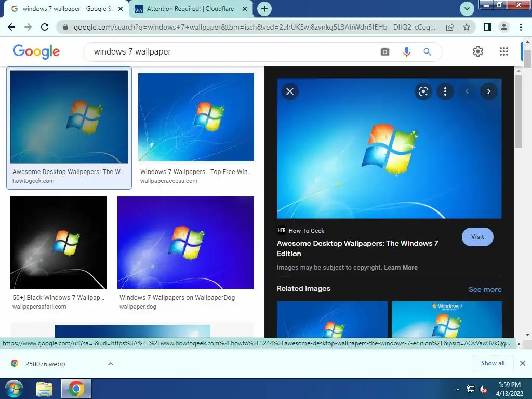Click the preview panel scrollbar
This screenshot has width=532, height=399.
518,112
